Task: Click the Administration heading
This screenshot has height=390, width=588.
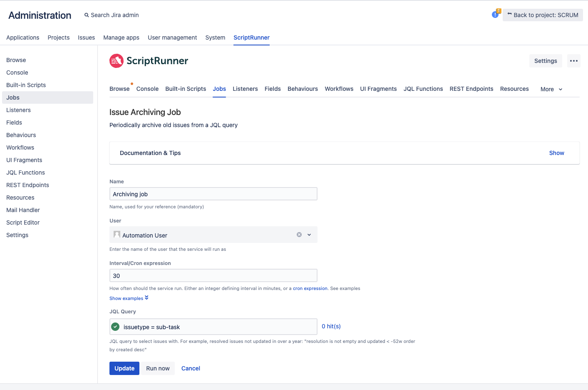Action: [40, 15]
